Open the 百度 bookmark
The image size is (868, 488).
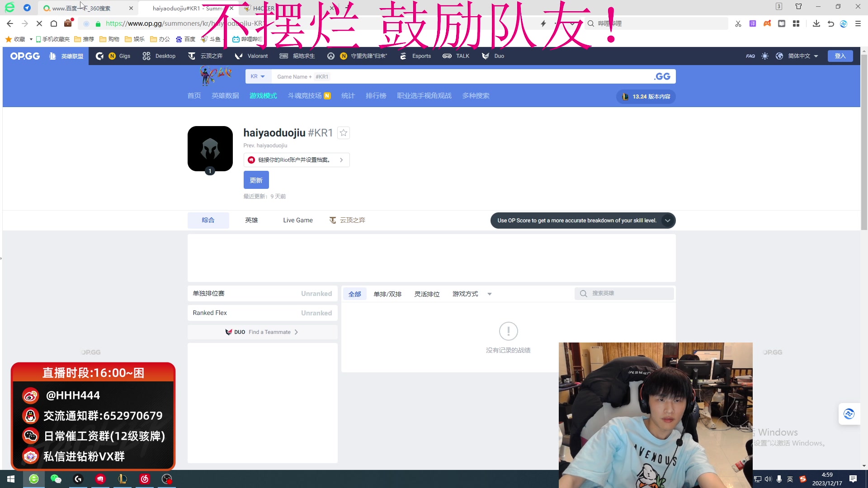[185, 39]
